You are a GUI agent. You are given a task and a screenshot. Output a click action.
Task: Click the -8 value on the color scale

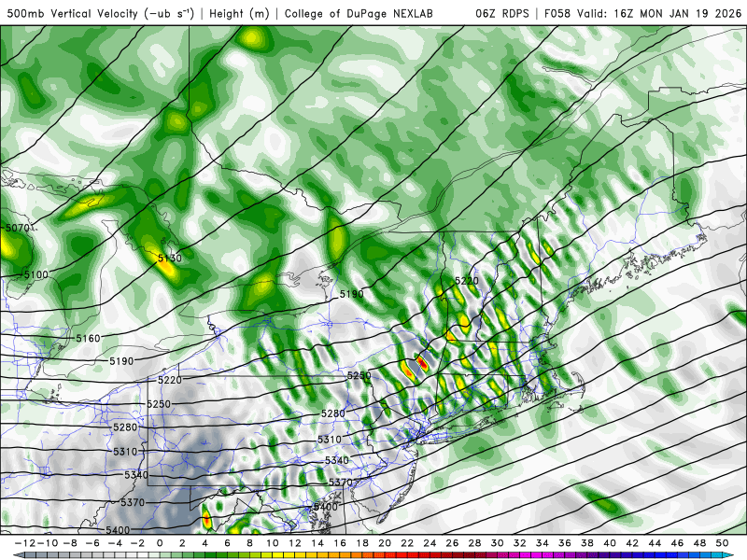(70, 543)
